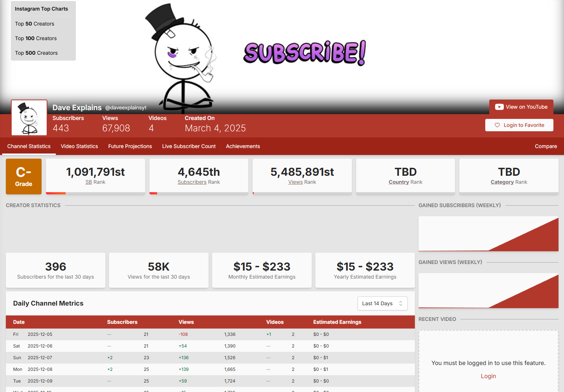Screen dimensions: 564x392
Task: Switch to the Video Statistics tab
Action: point(79,146)
